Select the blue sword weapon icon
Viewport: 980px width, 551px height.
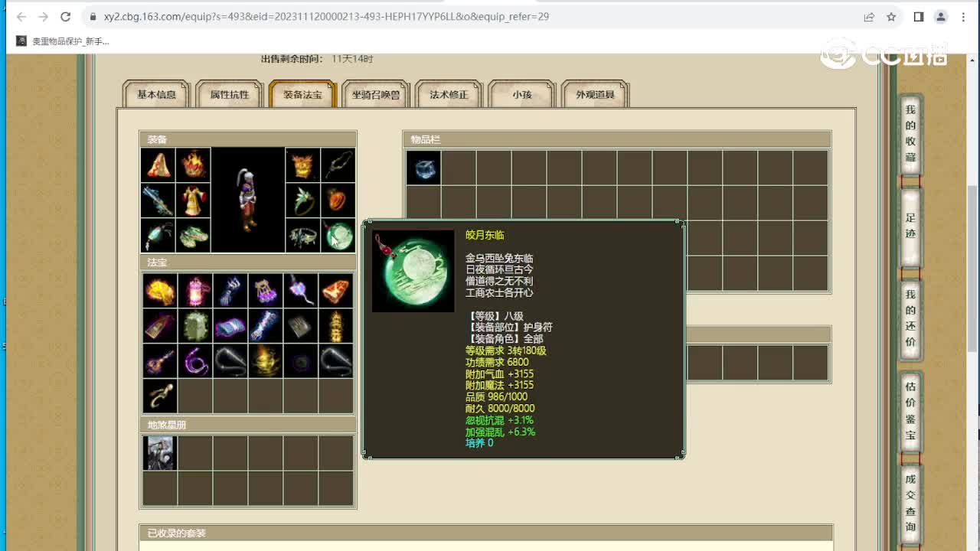[x=158, y=201]
